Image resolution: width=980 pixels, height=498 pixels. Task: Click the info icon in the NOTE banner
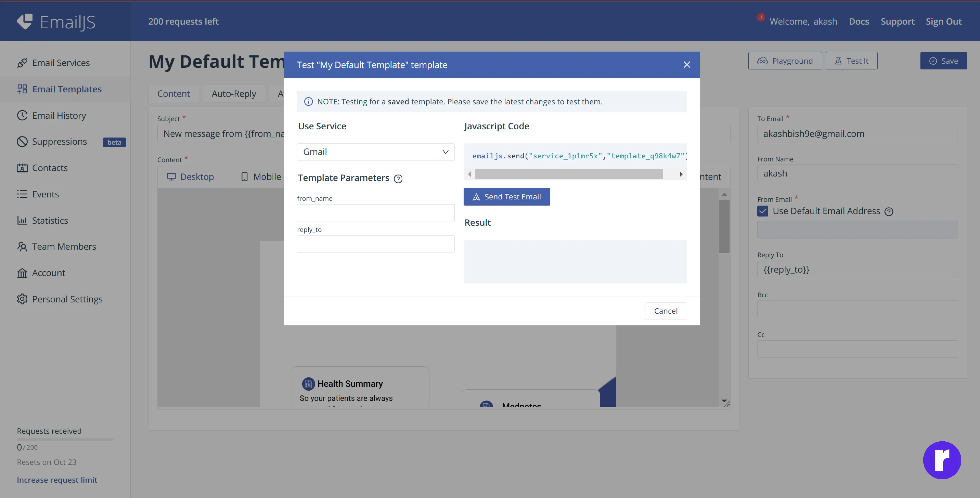tap(308, 102)
